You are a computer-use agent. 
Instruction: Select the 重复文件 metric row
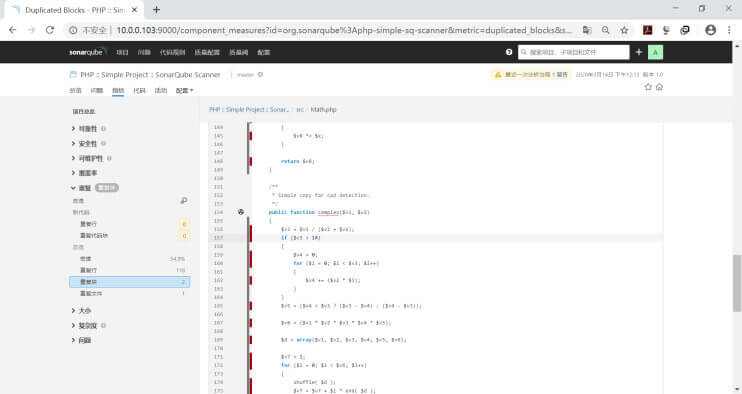[130, 293]
